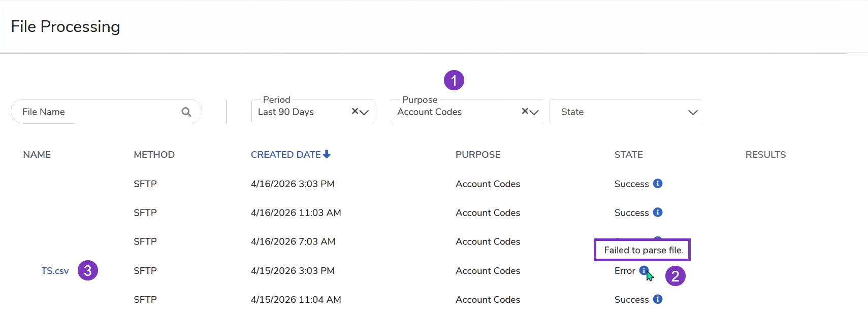Click the purple number 1 callout badge
The height and width of the screenshot is (316, 868).
(454, 80)
